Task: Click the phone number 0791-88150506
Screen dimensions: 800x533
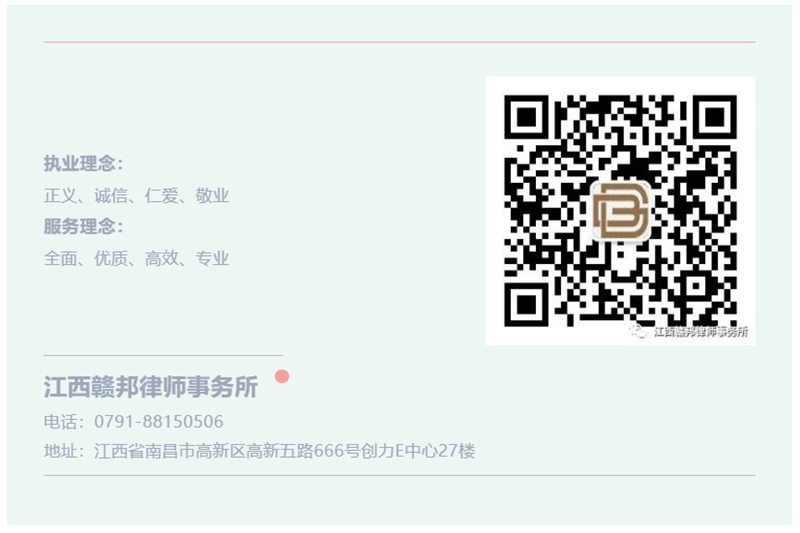Action: [x=159, y=422]
